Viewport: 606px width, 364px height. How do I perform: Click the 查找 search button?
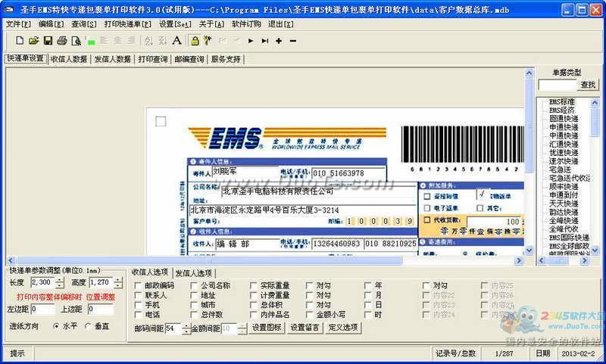(588, 85)
